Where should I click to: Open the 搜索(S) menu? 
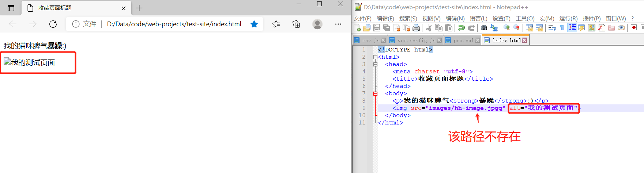pos(408,18)
